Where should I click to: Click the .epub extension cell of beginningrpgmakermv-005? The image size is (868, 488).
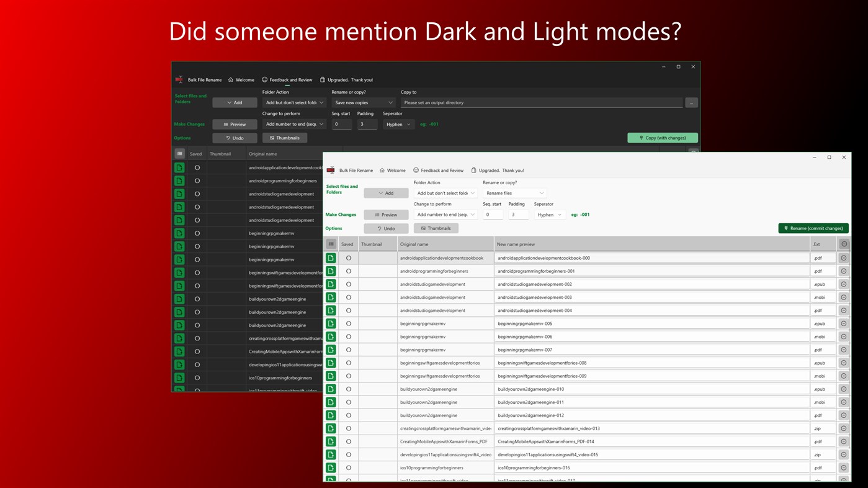(x=823, y=324)
